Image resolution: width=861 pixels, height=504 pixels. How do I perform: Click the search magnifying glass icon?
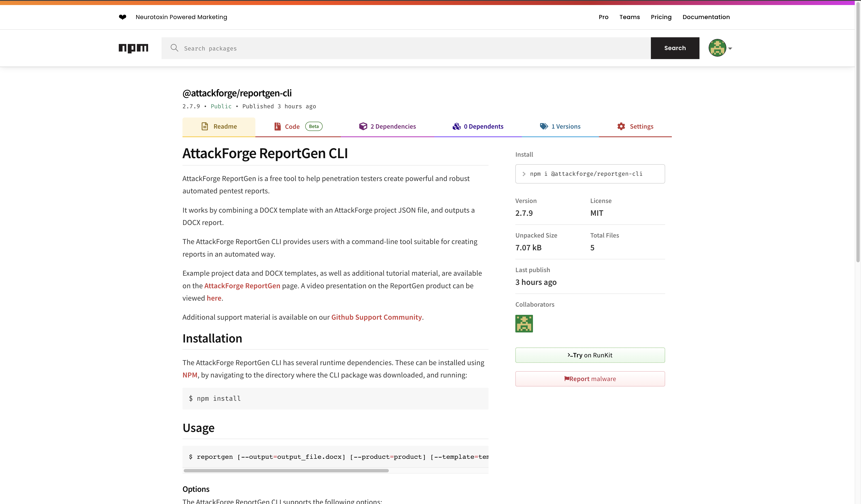(x=175, y=48)
